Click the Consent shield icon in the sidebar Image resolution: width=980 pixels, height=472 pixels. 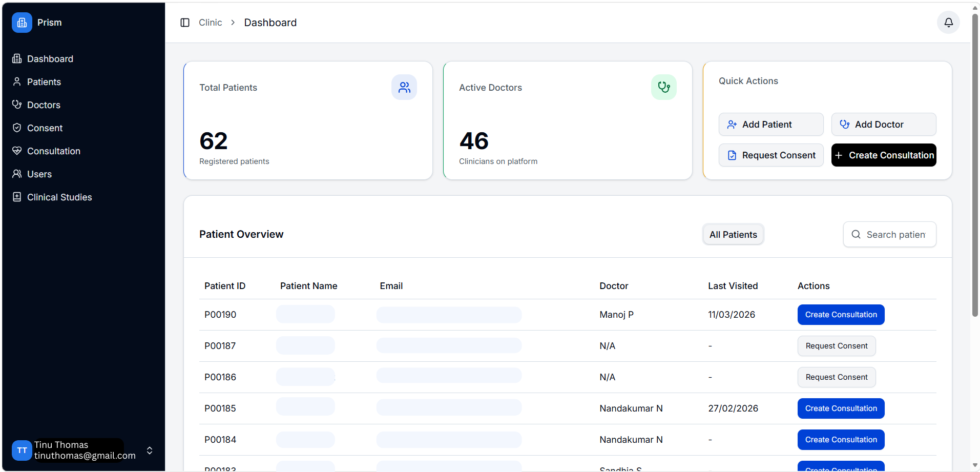click(x=17, y=128)
